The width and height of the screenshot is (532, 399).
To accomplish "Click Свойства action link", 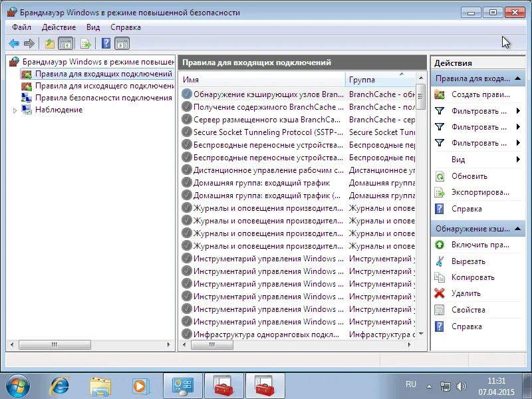I will 468,310.
